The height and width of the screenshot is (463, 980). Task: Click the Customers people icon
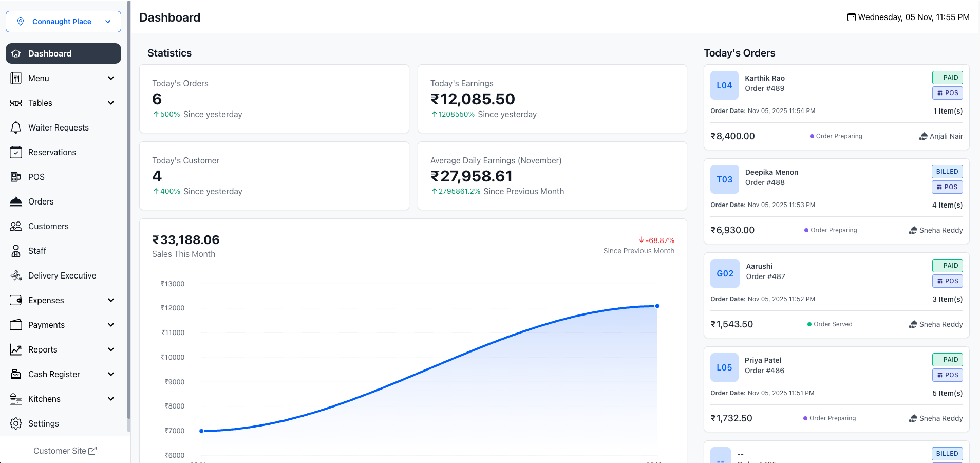pos(16,226)
